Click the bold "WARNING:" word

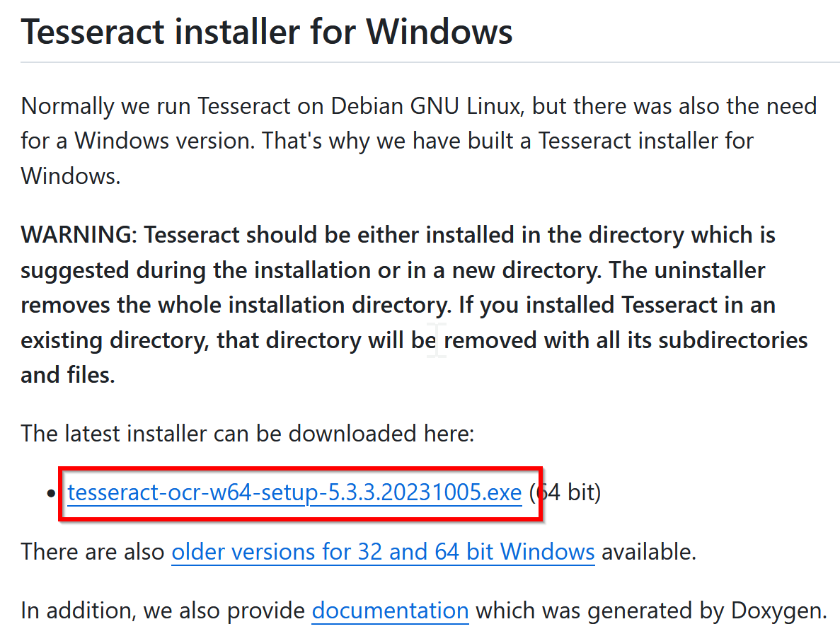79,235
